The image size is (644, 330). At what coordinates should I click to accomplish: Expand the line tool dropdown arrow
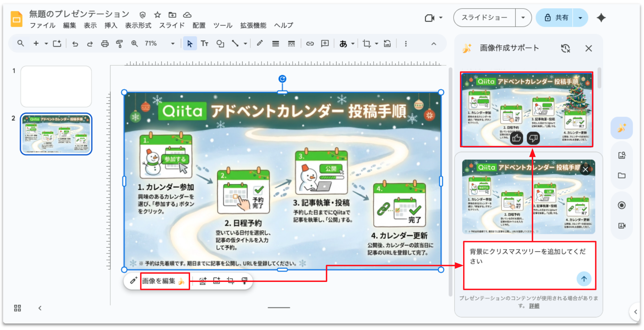(x=245, y=44)
